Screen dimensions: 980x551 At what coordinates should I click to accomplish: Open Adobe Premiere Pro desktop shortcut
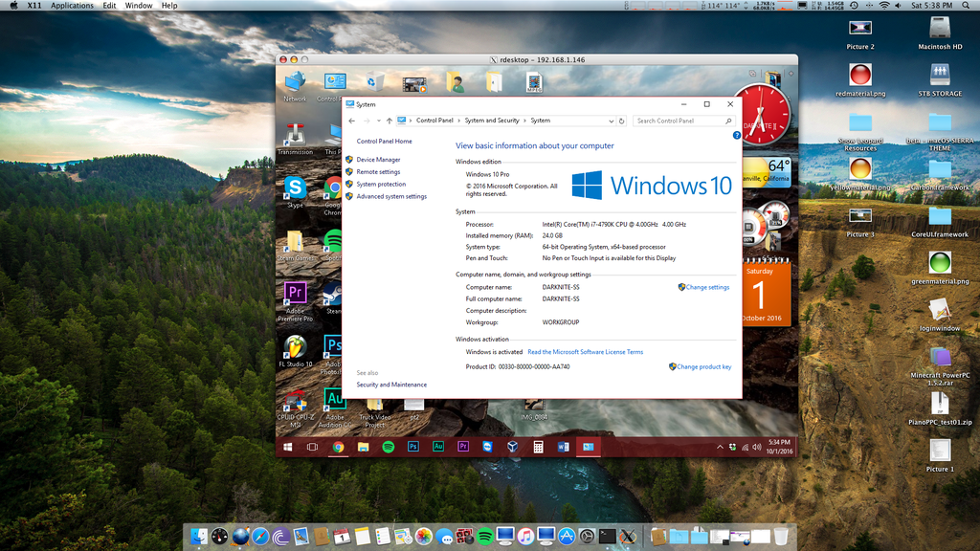295,301
